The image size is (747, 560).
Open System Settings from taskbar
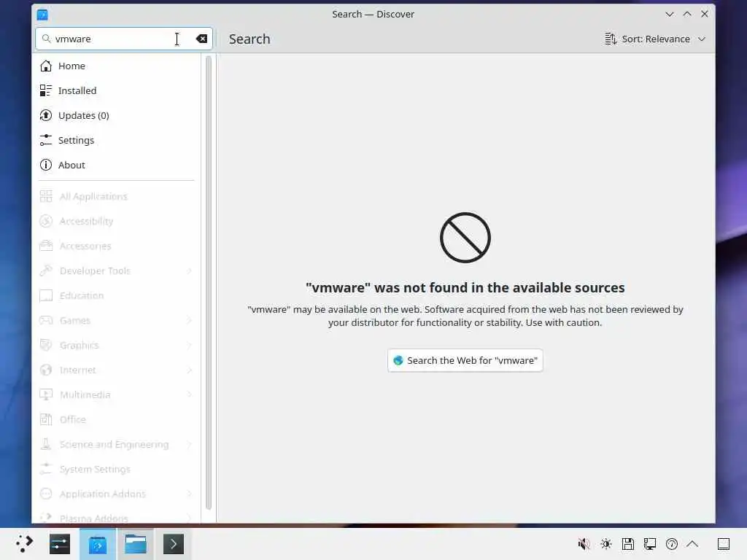[x=60, y=544]
